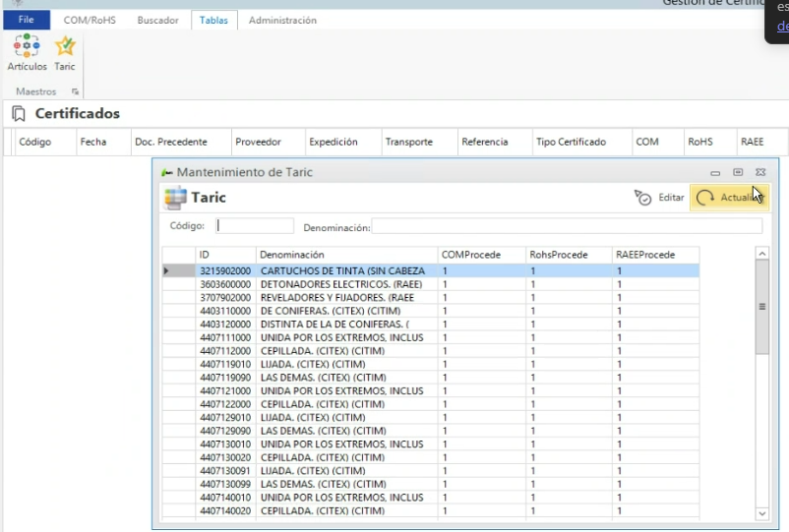
Task: Open the Artículos master table
Action: tap(27, 53)
